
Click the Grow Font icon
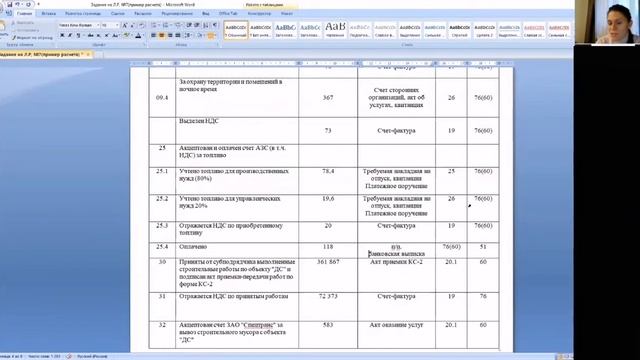click(124, 25)
